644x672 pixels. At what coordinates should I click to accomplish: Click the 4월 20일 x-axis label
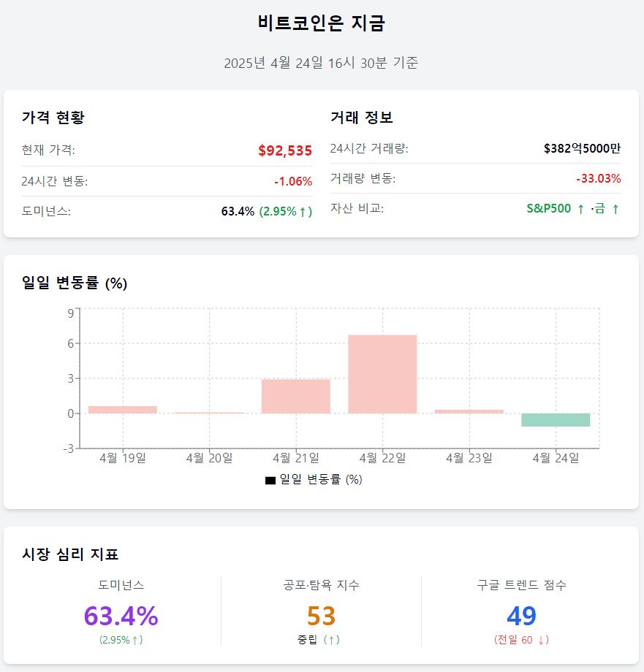(209, 458)
